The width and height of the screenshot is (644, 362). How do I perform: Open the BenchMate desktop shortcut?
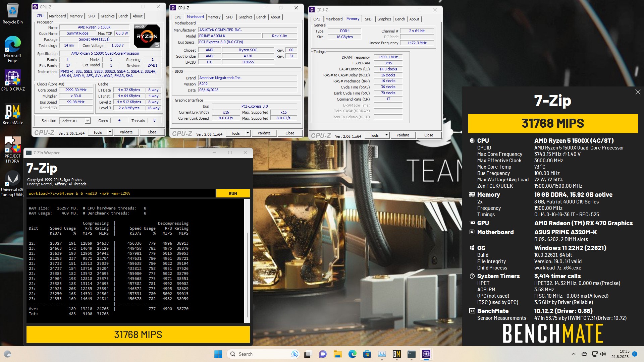coord(13,114)
